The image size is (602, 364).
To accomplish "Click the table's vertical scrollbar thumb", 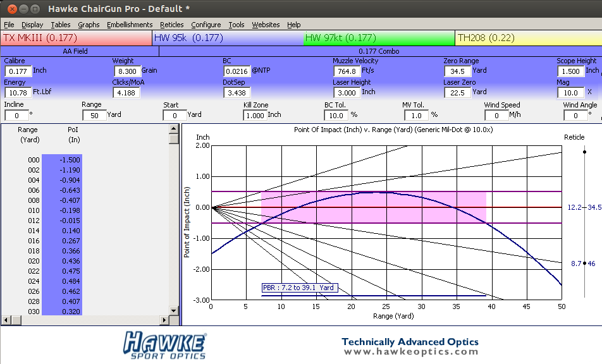I will (x=173, y=139).
